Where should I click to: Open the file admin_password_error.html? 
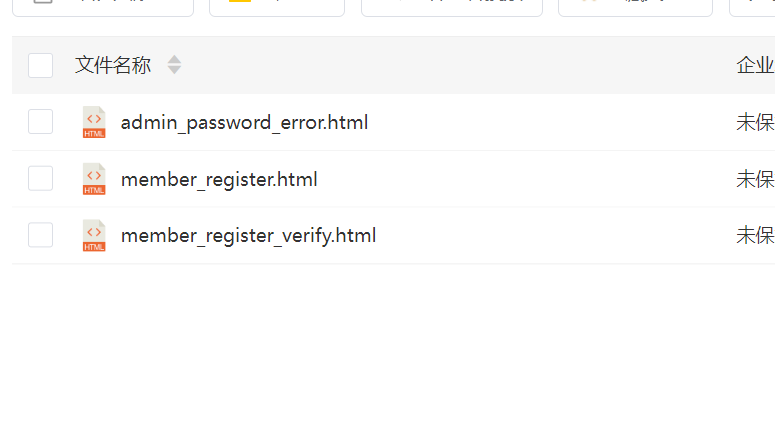pos(244,123)
